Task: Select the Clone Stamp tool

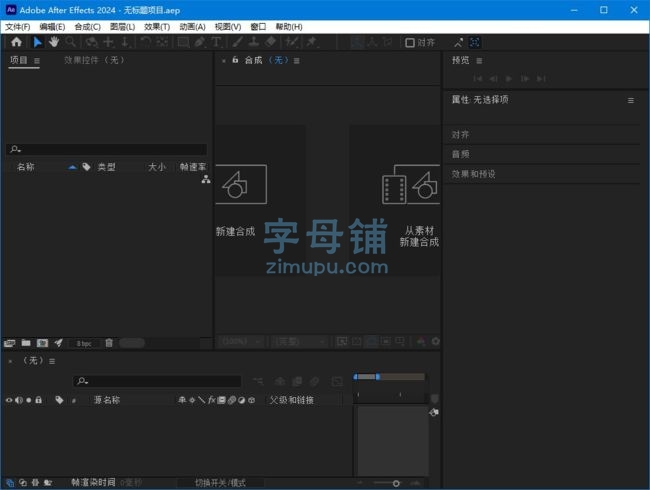Action: 253,42
